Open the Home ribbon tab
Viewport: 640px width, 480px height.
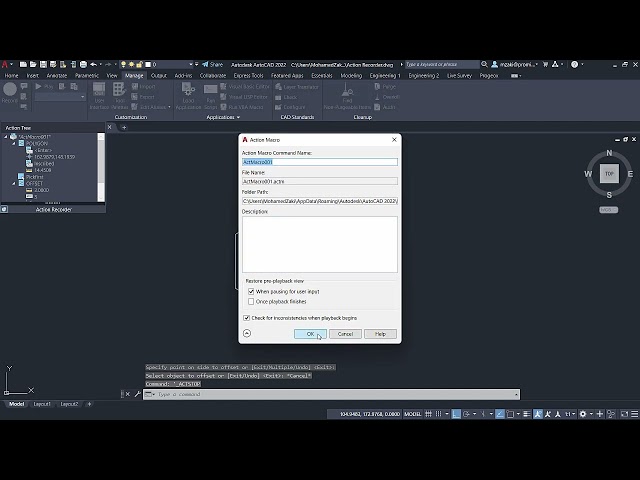click(11, 76)
